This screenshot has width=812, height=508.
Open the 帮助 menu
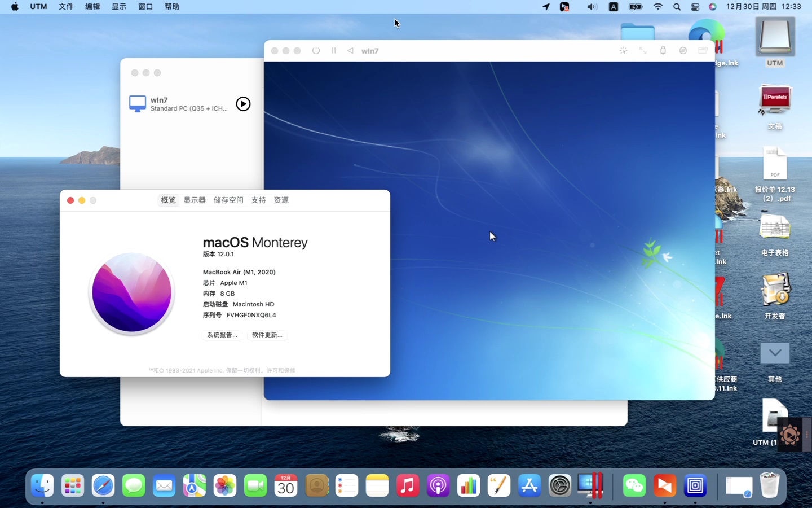(x=172, y=7)
